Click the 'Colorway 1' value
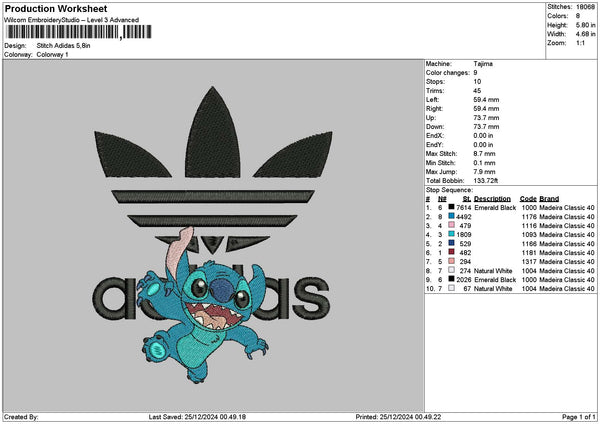The height and width of the screenshot is (424, 600). point(52,55)
